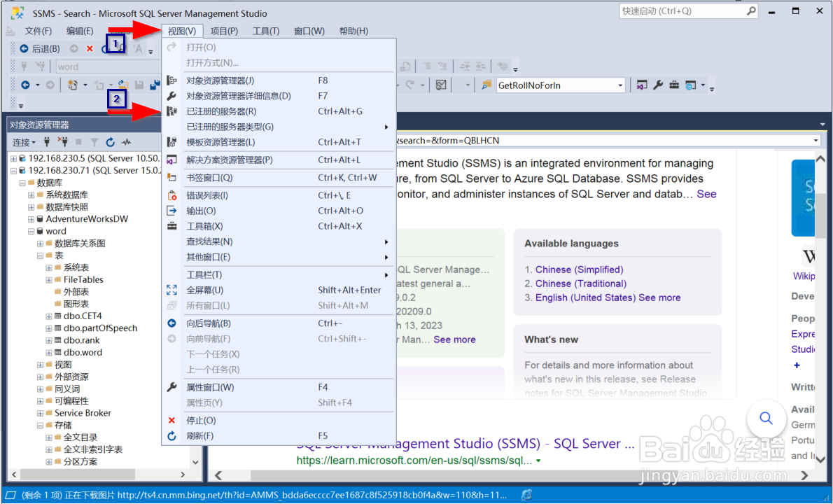
Task: Select the dbo.partOfSpeech table
Action: click(x=100, y=328)
